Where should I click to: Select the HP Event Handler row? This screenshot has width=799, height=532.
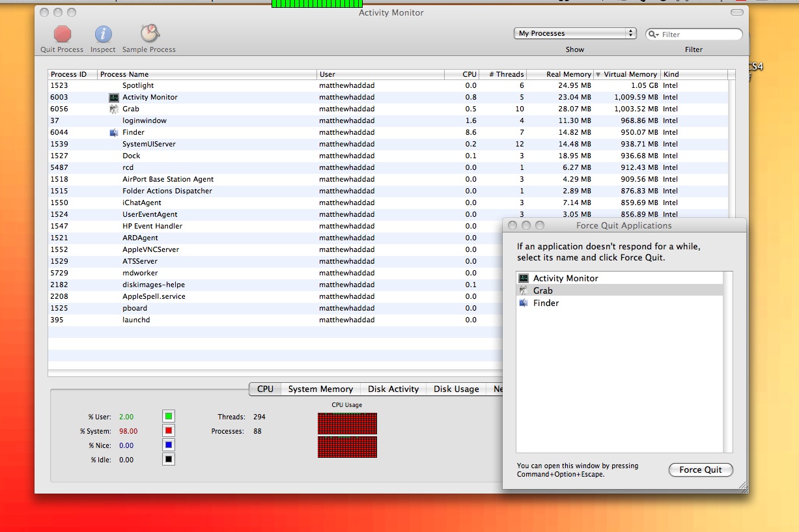(275, 226)
